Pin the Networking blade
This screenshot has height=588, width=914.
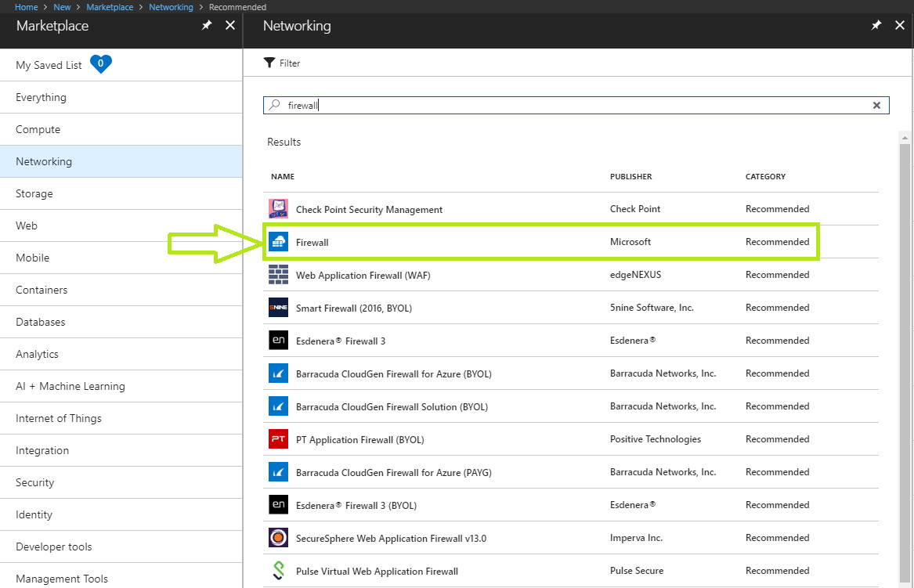click(876, 25)
